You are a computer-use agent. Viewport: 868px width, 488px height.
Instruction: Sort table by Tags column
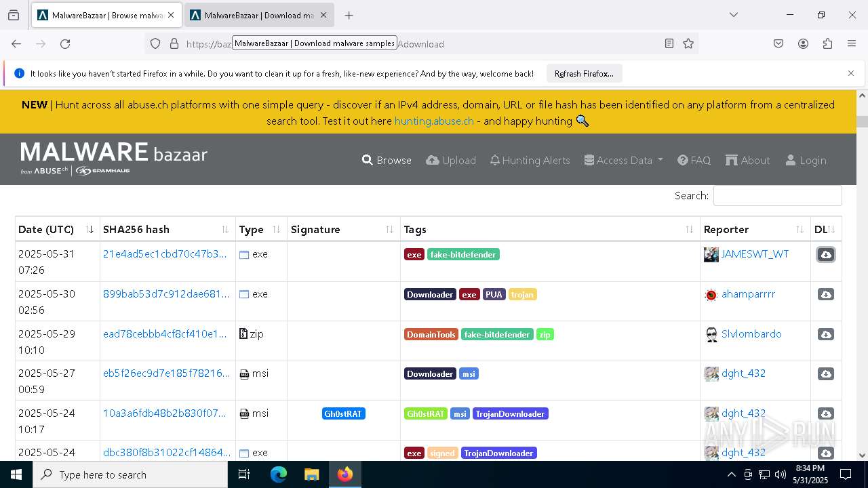tap(550, 229)
